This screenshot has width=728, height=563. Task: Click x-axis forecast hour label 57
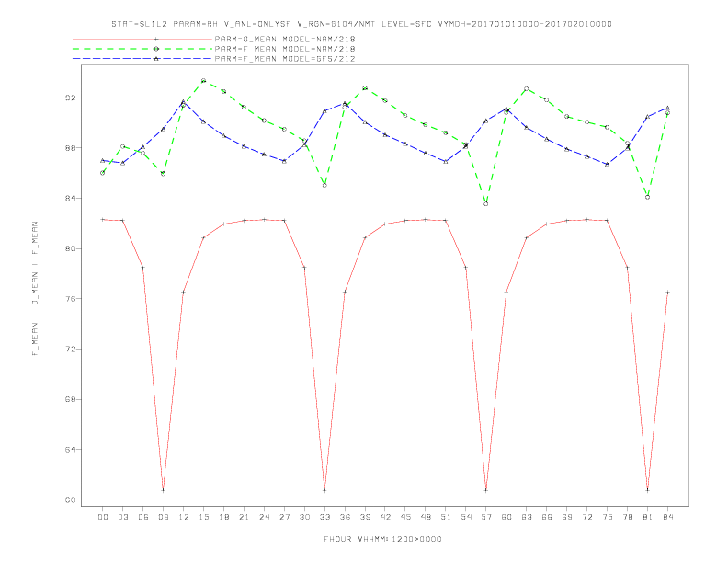pos(486,517)
